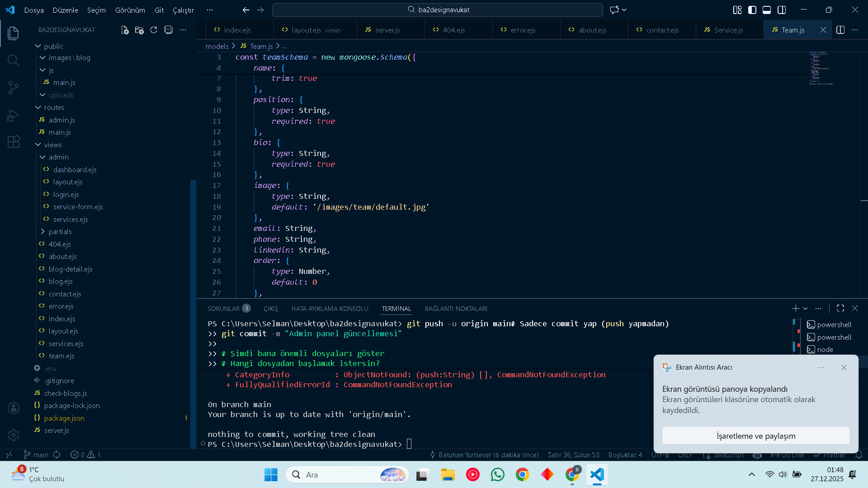Create a new file in the explorer

125,30
